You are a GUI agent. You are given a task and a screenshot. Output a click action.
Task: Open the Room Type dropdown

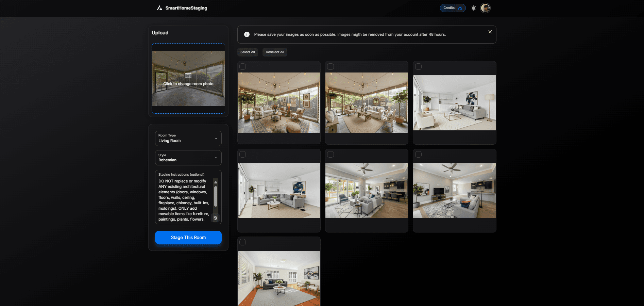pyautogui.click(x=188, y=138)
